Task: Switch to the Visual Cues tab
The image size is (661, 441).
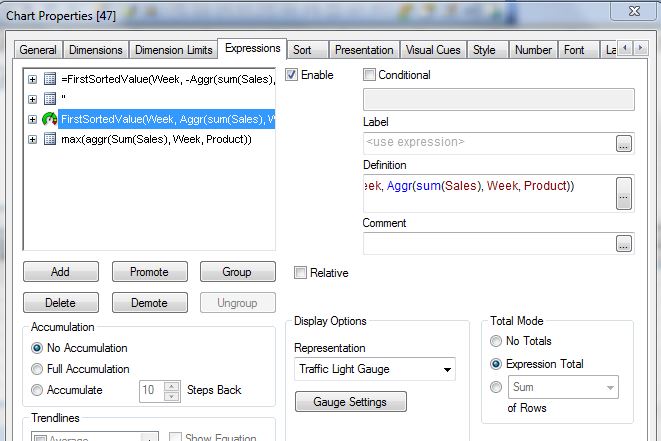Action: pos(433,50)
